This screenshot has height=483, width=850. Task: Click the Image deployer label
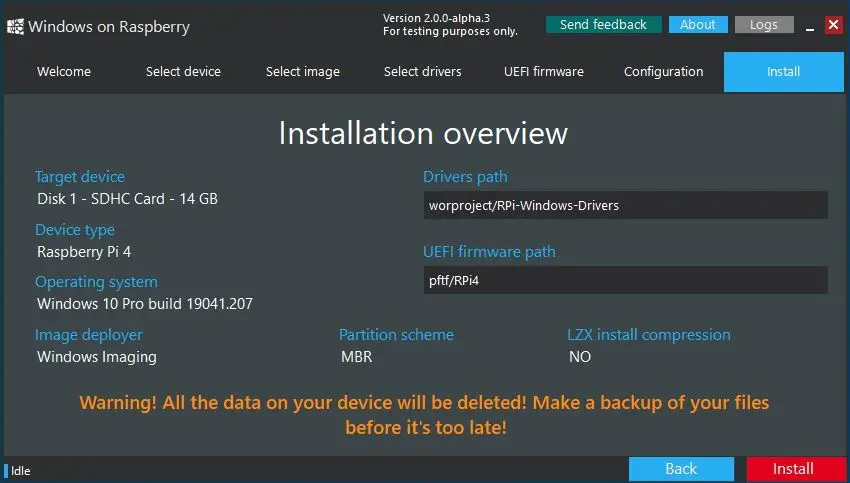[x=89, y=335]
